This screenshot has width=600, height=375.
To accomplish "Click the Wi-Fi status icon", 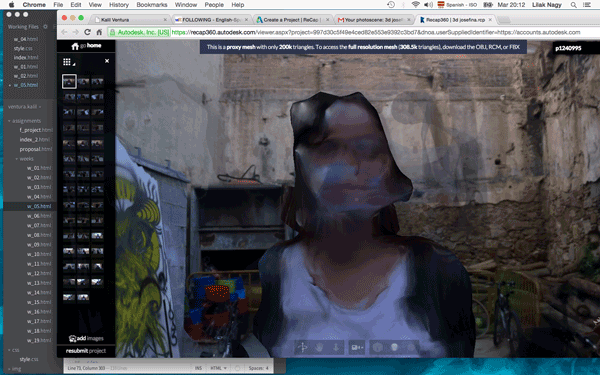I will pos(416,5).
